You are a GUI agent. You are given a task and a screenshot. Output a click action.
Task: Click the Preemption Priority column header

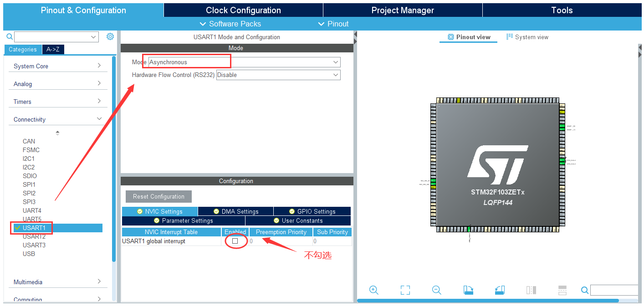(281, 232)
